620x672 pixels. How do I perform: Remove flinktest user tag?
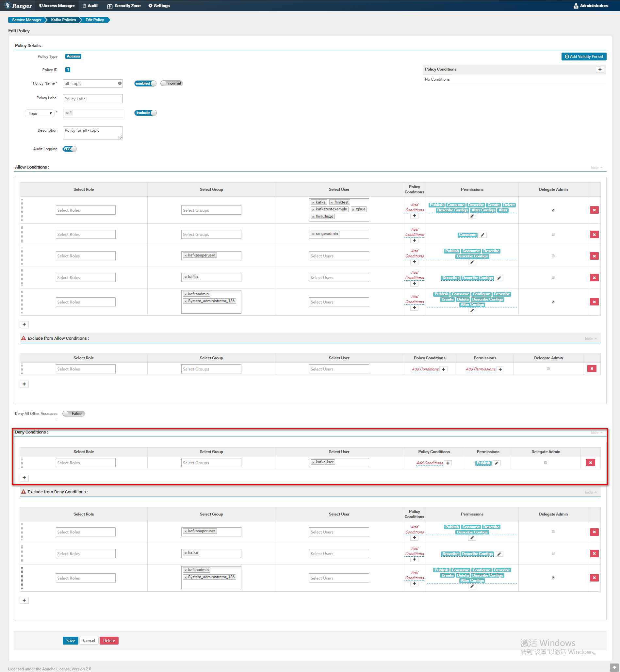pos(332,203)
